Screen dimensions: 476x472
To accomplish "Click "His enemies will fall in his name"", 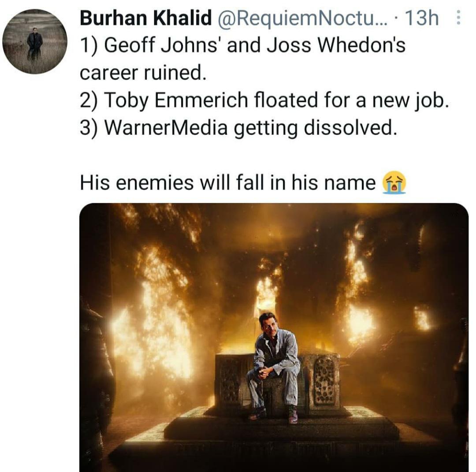I will tap(227, 182).
